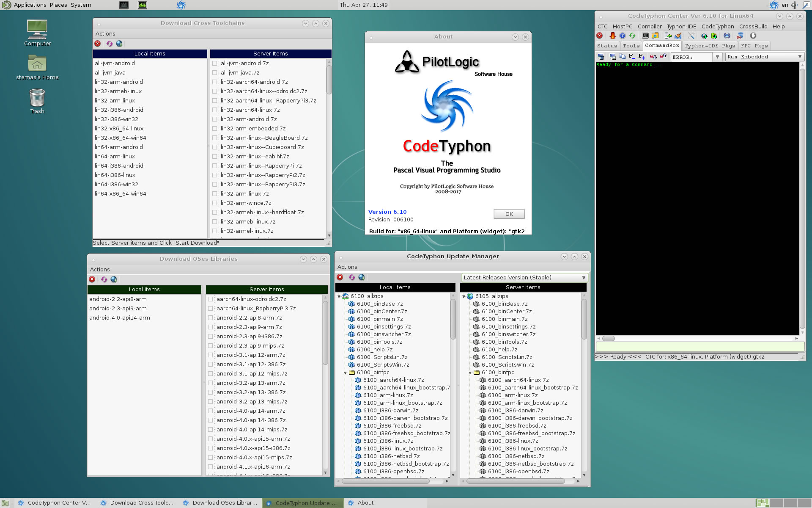The width and height of the screenshot is (812, 508).
Task: Click the red download arrow icon in CodeTyphon Center
Action: coord(612,36)
